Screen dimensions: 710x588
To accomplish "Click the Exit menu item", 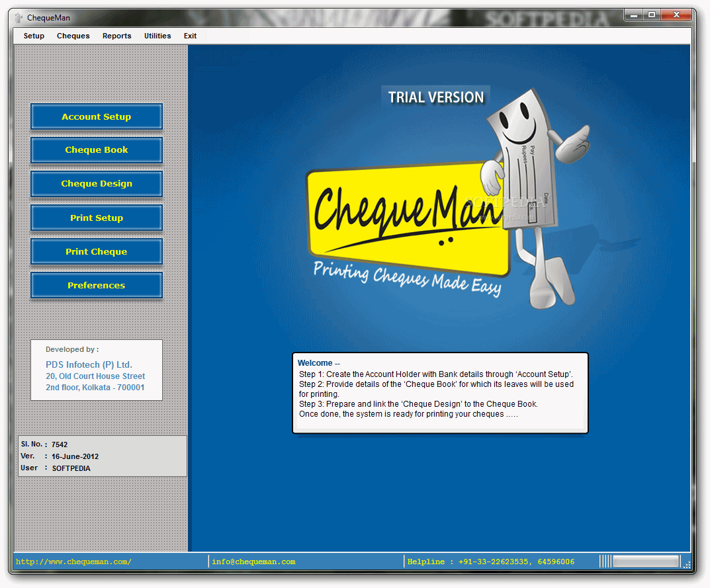I will point(190,36).
